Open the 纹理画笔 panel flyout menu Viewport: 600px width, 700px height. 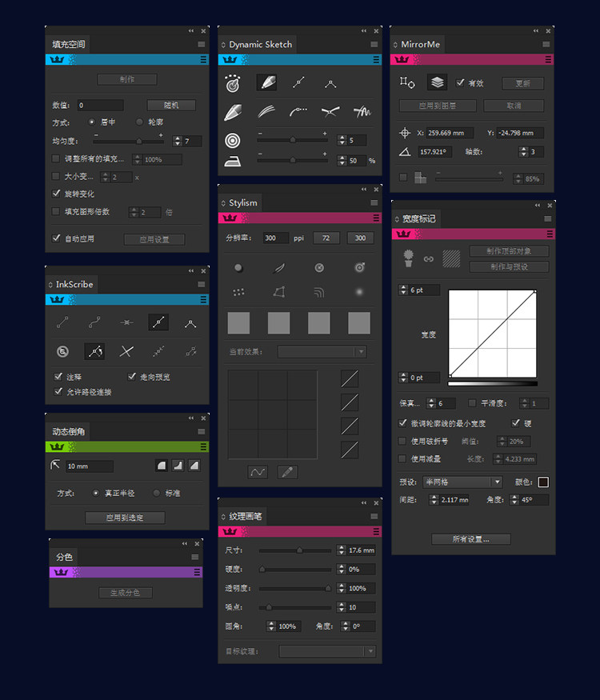(x=374, y=517)
